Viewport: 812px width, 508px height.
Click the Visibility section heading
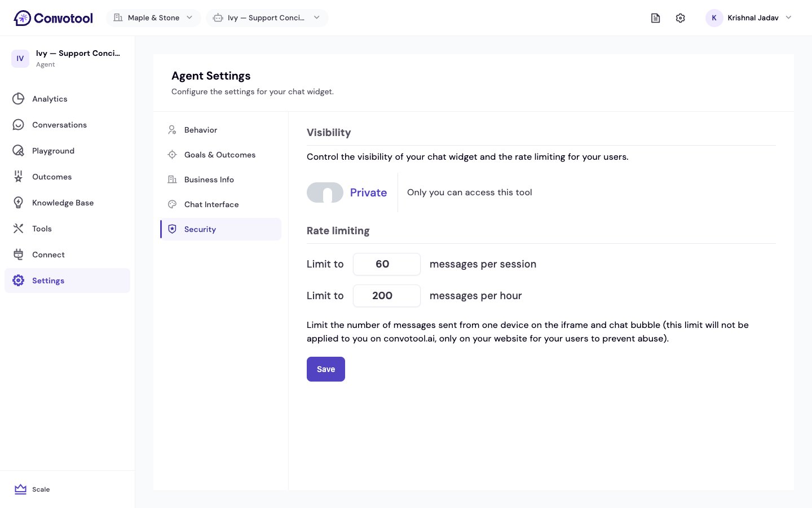329,133
